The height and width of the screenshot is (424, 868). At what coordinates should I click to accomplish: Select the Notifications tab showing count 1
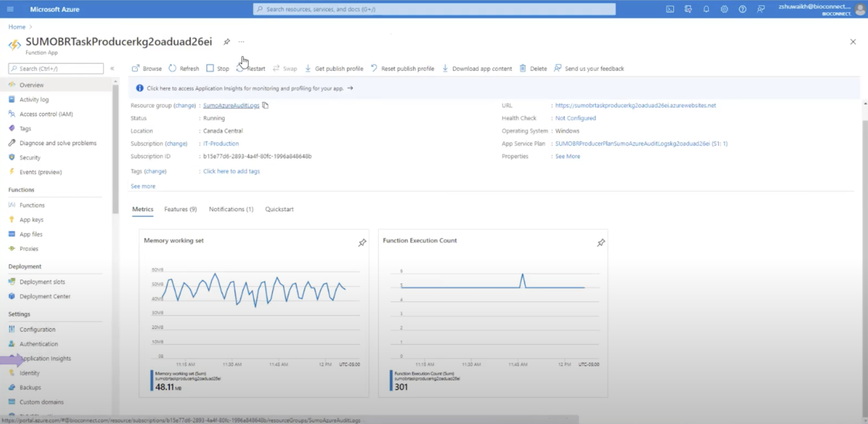[231, 209]
